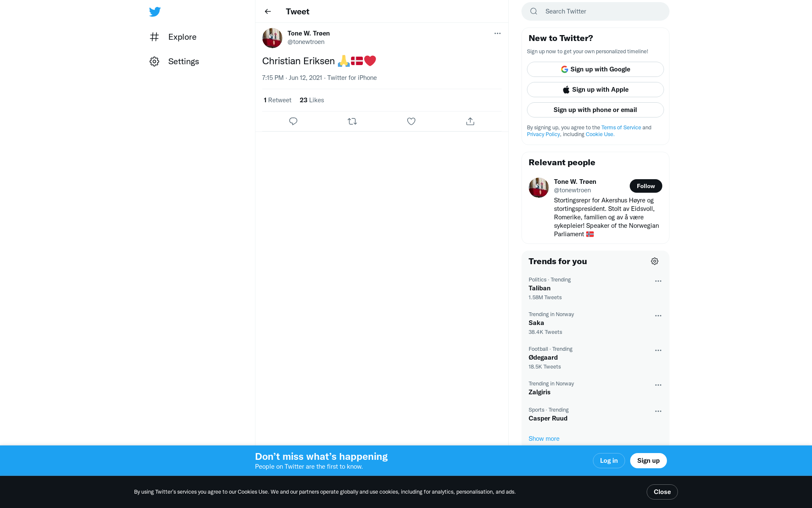Open Settings in the sidebar
Image resolution: width=812 pixels, height=508 pixels.
pyautogui.click(x=174, y=61)
